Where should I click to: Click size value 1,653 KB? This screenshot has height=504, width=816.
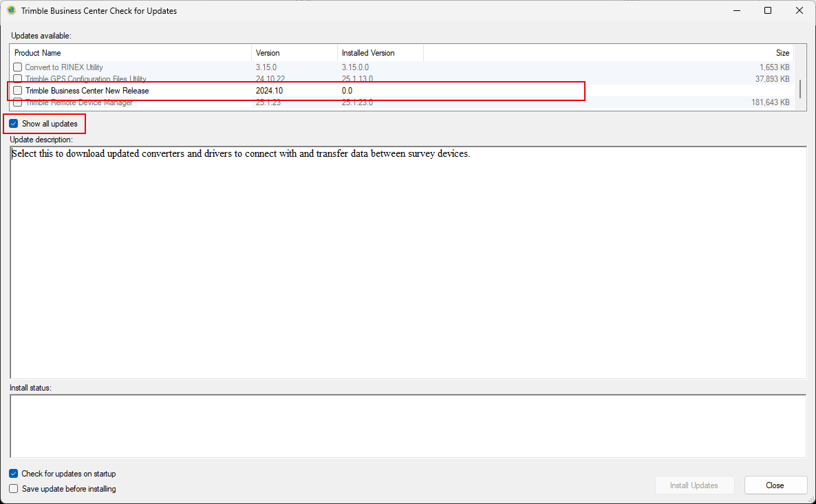click(774, 67)
